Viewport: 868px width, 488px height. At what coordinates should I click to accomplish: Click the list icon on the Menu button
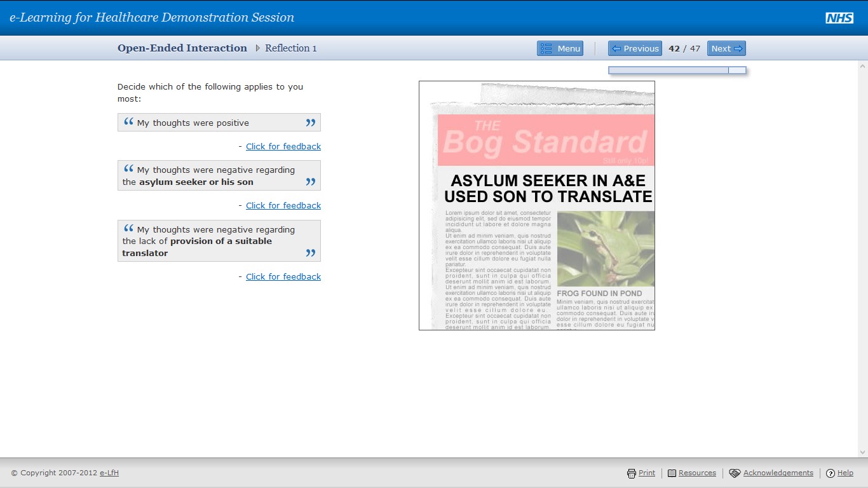click(548, 48)
